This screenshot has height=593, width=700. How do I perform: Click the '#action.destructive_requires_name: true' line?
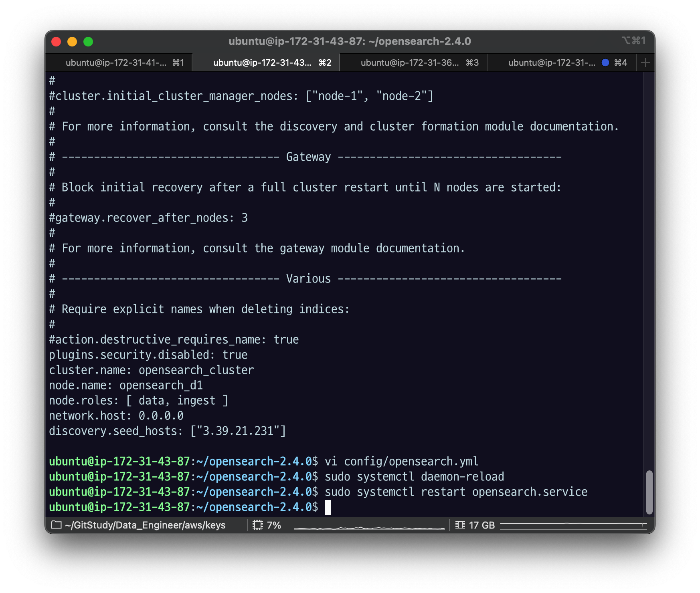coord(174,339)
